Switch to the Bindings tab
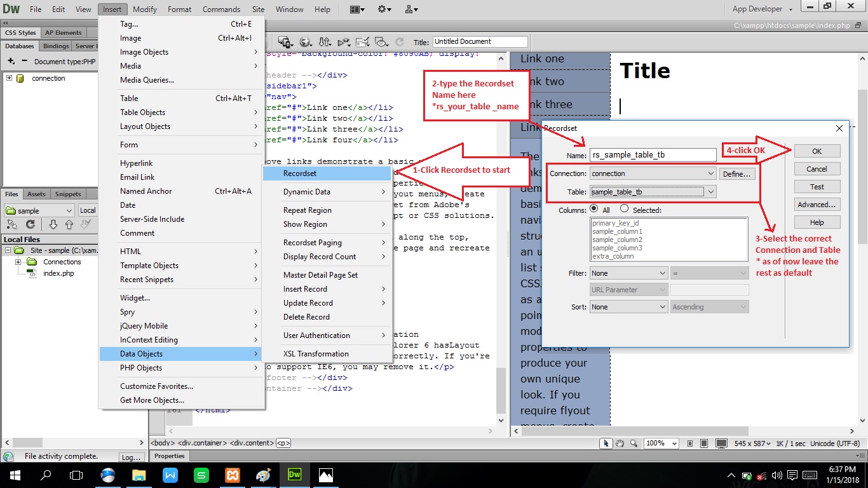This screenshot has height=488, width=868. tap(56, 46)
